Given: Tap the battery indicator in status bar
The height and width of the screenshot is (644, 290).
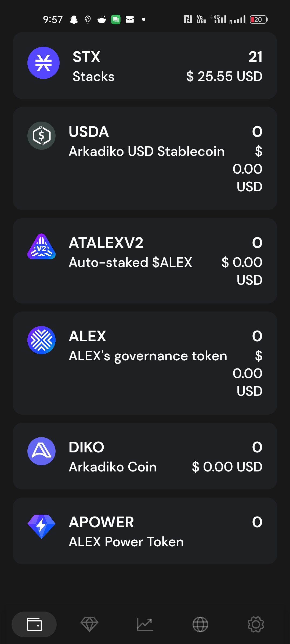Looking at the screenshot, I should tap(258, 20).
